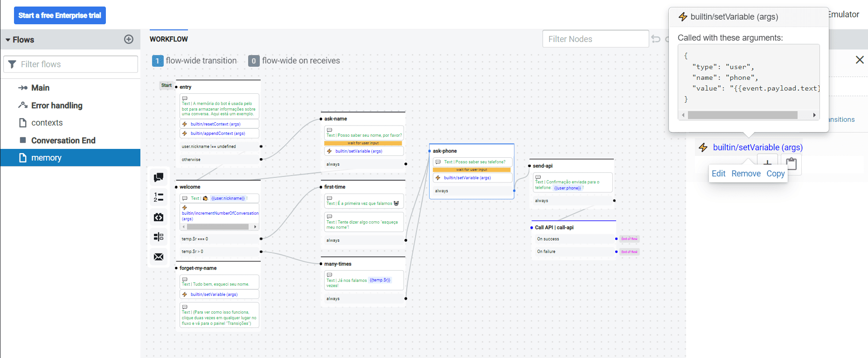Click welcome node's horizontal scrollbar right arrow
The height and width of the screenshot is (358, 868).
[x=255, y=227]
